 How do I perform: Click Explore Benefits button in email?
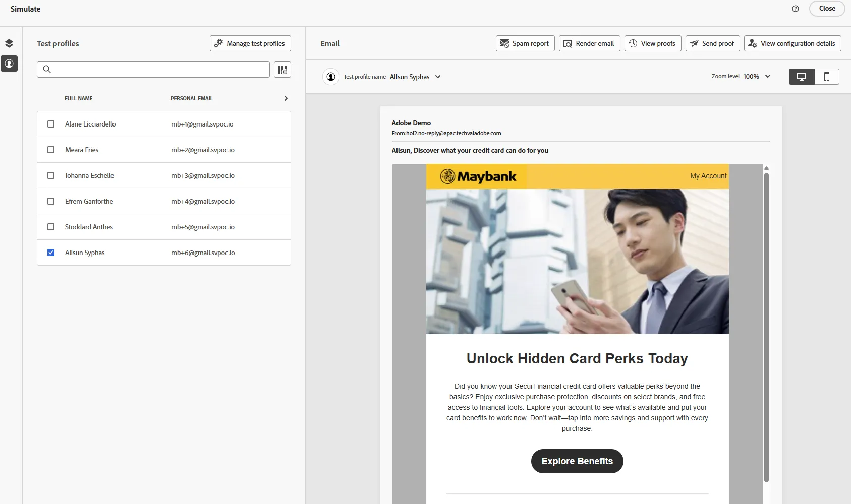point(577,461)
